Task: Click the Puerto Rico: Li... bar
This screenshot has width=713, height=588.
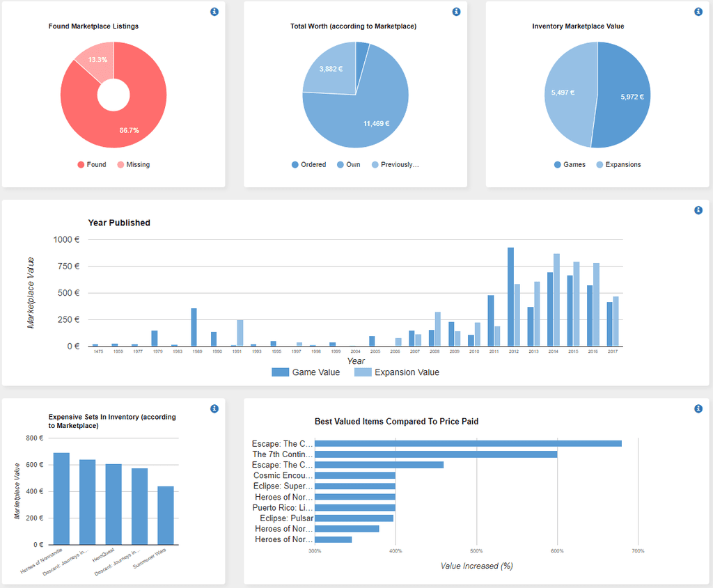Action: [354, 507]
